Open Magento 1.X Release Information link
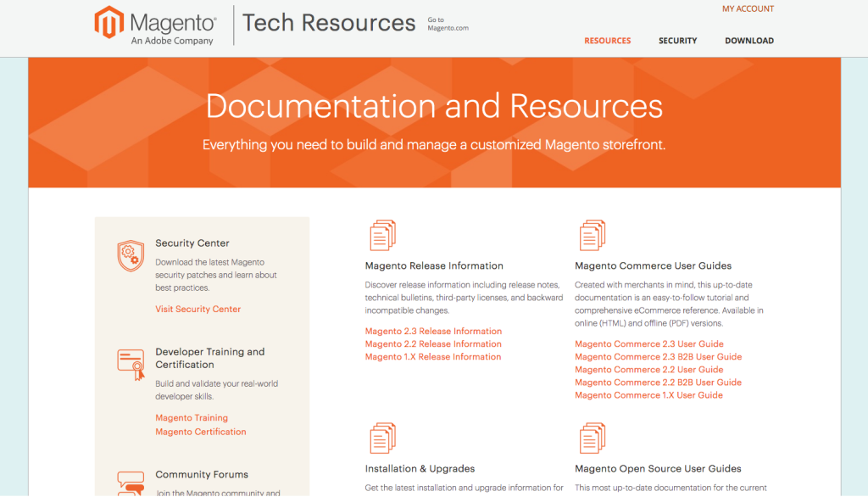 pos(433,357)
